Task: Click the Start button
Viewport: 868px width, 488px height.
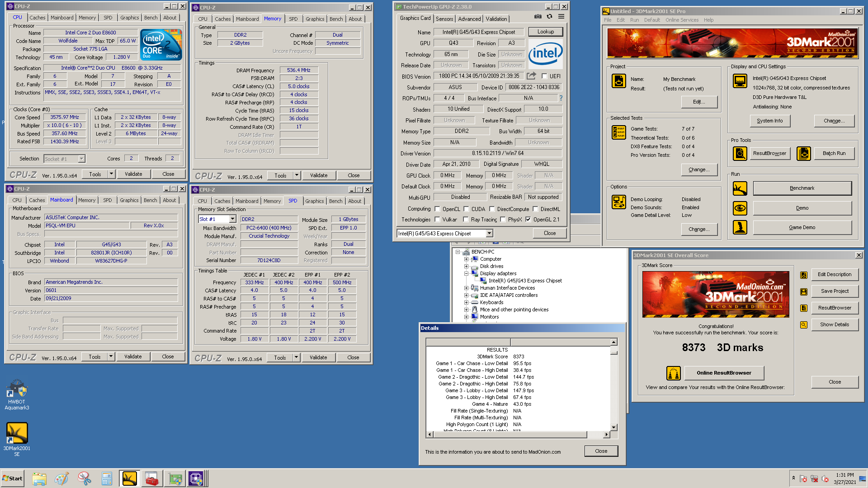Action: pos(13,479)
